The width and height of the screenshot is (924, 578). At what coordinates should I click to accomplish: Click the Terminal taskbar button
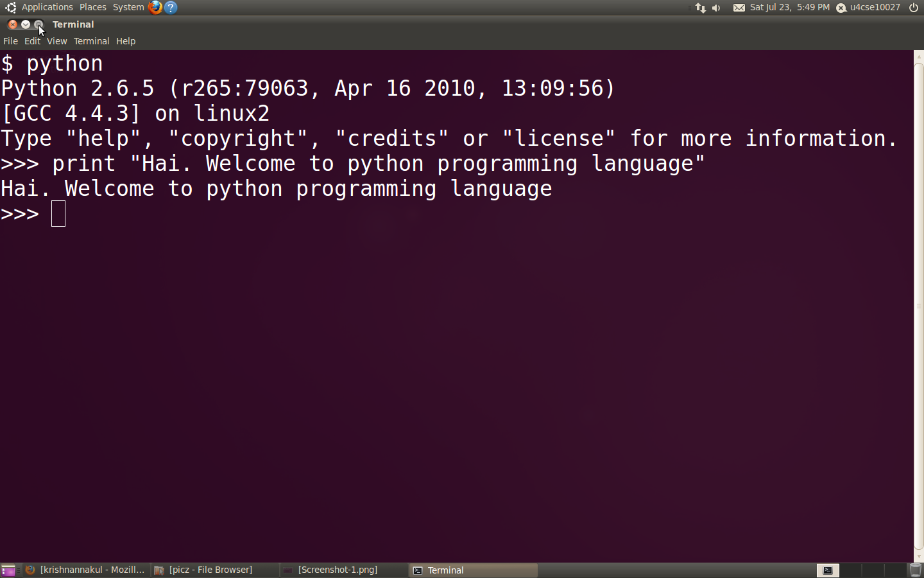[474, 570]
